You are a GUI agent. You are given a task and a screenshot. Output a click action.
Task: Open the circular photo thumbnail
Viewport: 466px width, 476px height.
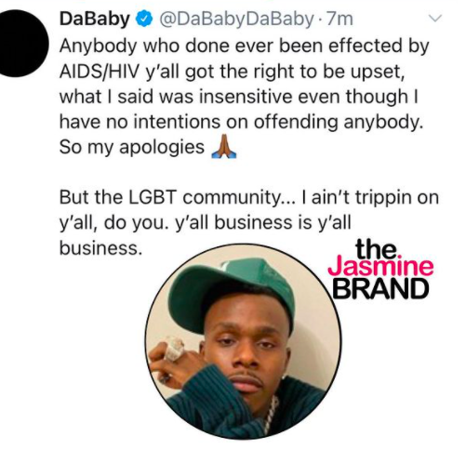pos(243,341)
